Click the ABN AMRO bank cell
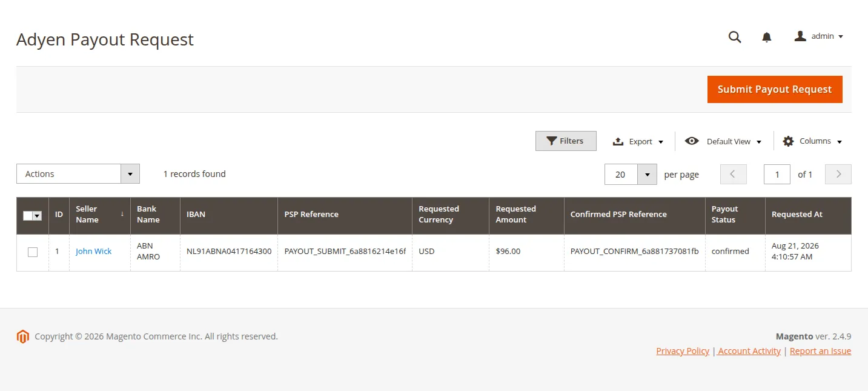The height and width of the screenshot is (391, 868). point(155,252)
